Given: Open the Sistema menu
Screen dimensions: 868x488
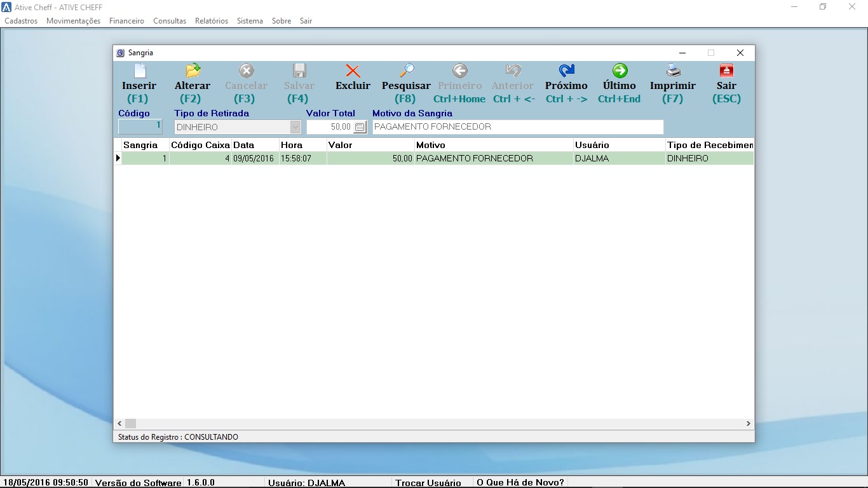Looking at the screenshot, I should pyautogui.click(x=250, y=21).
